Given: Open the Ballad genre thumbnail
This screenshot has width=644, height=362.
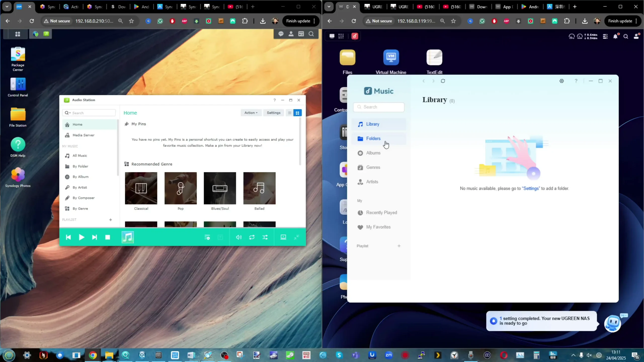Looking at the screenshot, I should coord(259,188).
